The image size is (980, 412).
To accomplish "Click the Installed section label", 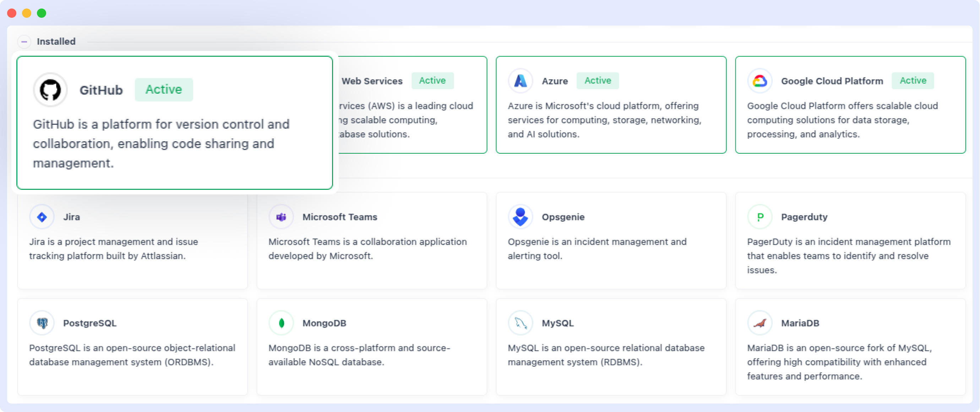I will click(x=56, y=42).
